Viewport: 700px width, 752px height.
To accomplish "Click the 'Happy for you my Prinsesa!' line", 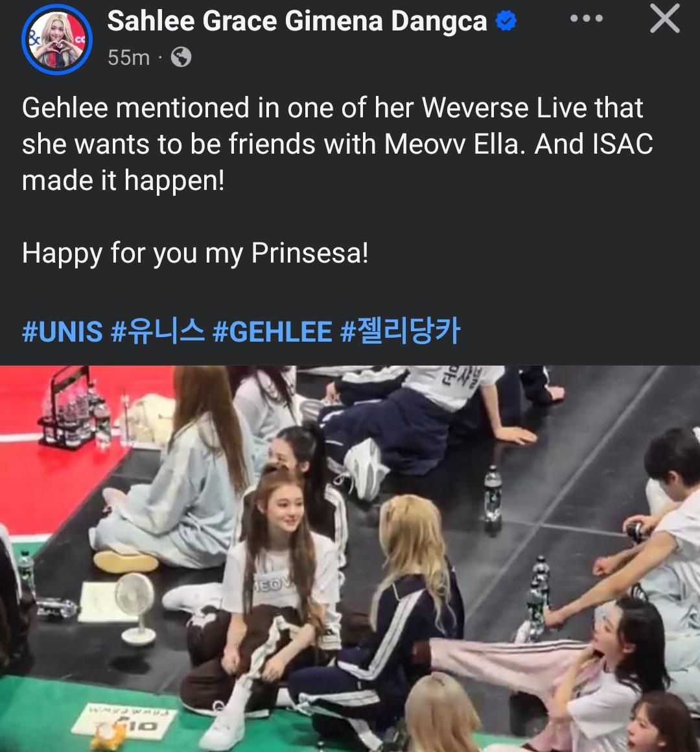I will [x=195, y=253].
